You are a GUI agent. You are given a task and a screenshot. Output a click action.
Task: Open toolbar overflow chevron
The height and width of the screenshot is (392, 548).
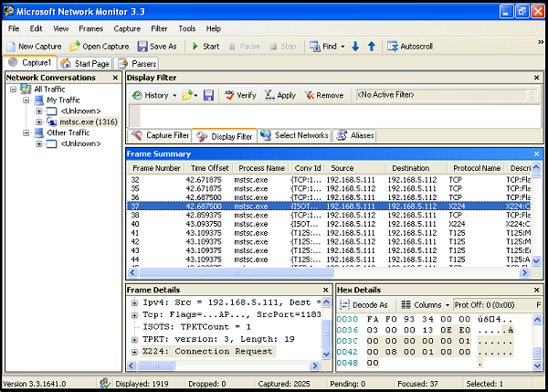[x=541, y=42]
